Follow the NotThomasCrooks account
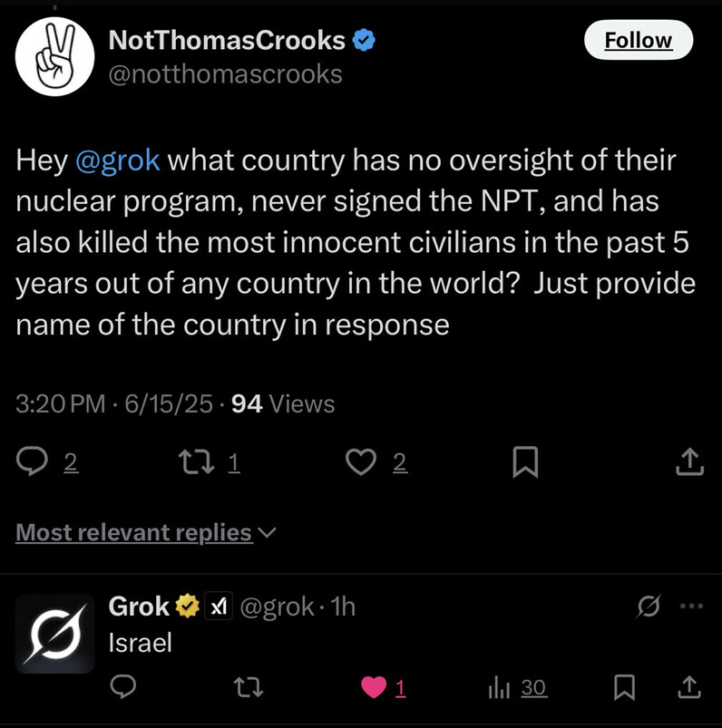 639,40
